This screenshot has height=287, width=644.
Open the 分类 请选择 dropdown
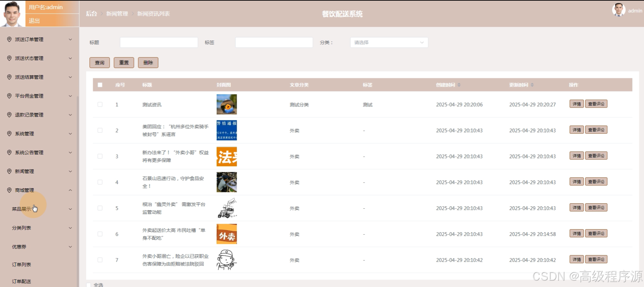[x=389, y=42]
